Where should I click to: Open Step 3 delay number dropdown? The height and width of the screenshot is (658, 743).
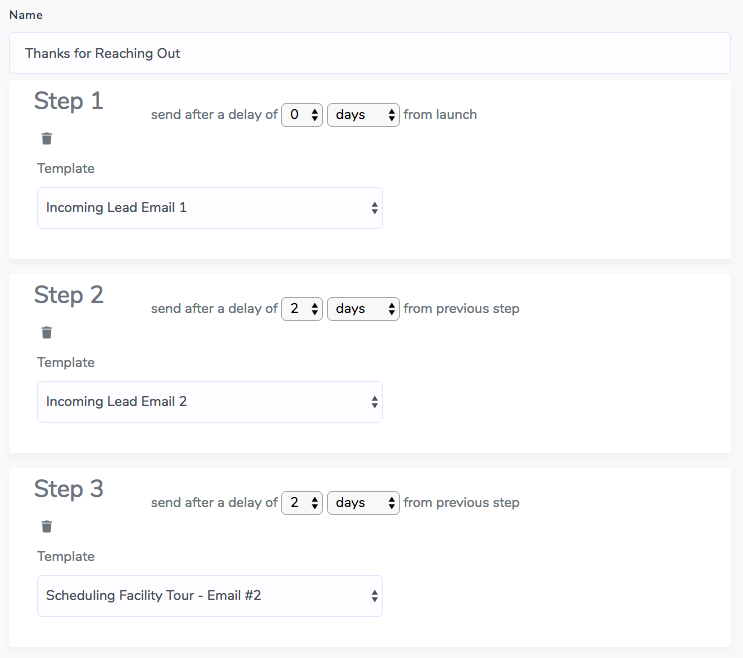[302, 503]
